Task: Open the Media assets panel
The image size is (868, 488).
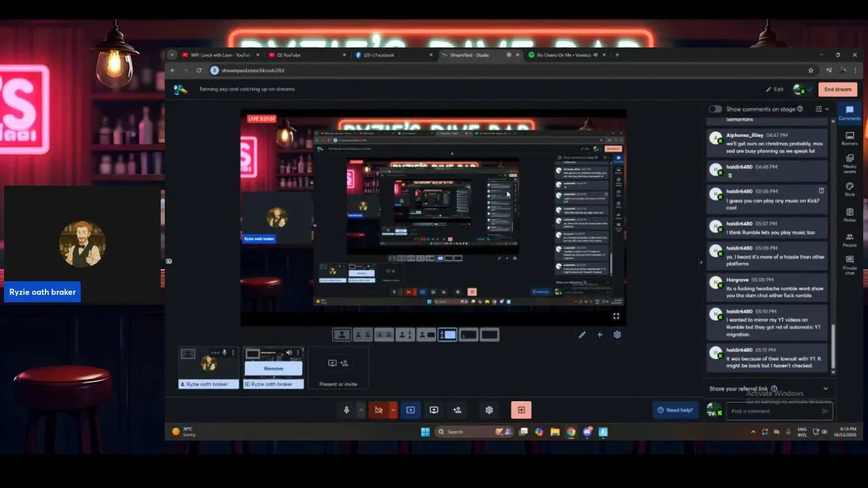Action: (850, 164)
